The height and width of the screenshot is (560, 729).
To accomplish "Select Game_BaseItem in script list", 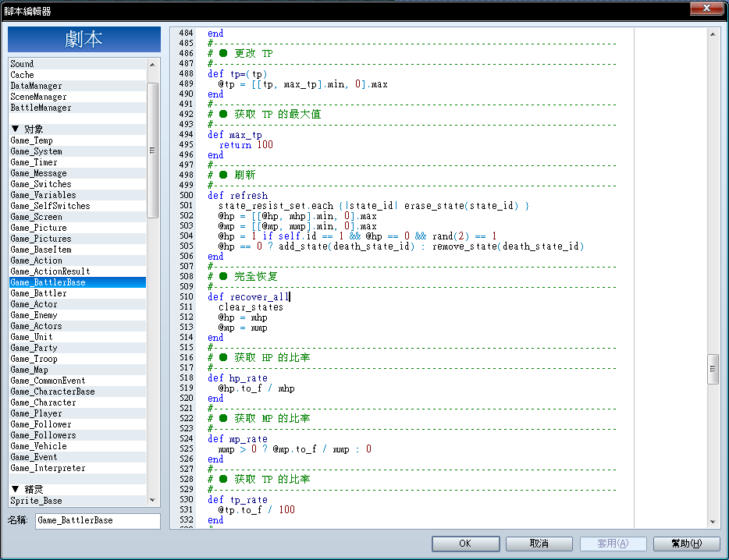I will click(77, 250).
